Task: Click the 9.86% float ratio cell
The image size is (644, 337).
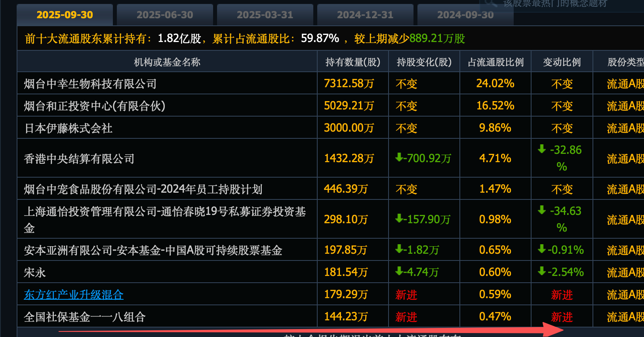Action: [495, 128]
